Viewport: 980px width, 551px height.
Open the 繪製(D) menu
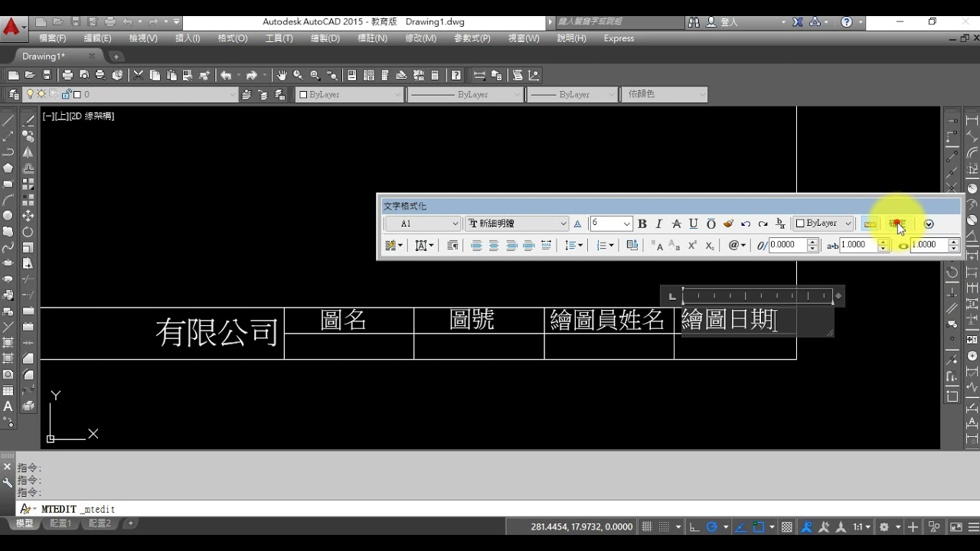pos(325,38)
